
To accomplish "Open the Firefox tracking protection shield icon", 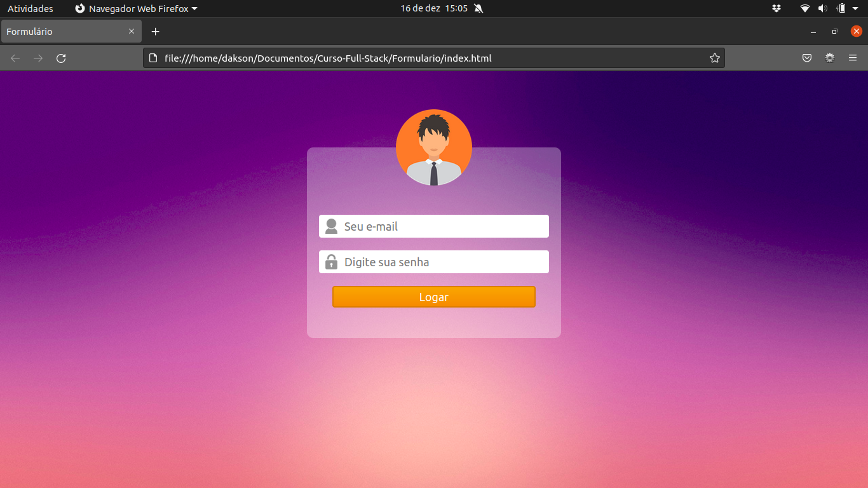I will click(x=806, y=57).
